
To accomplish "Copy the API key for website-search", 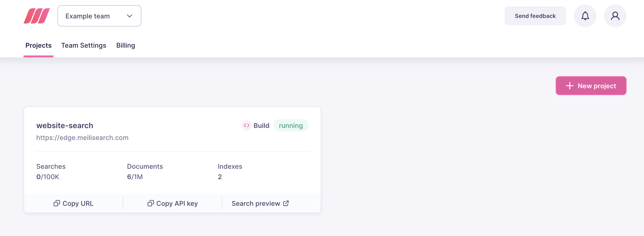I will pos(172,203).
